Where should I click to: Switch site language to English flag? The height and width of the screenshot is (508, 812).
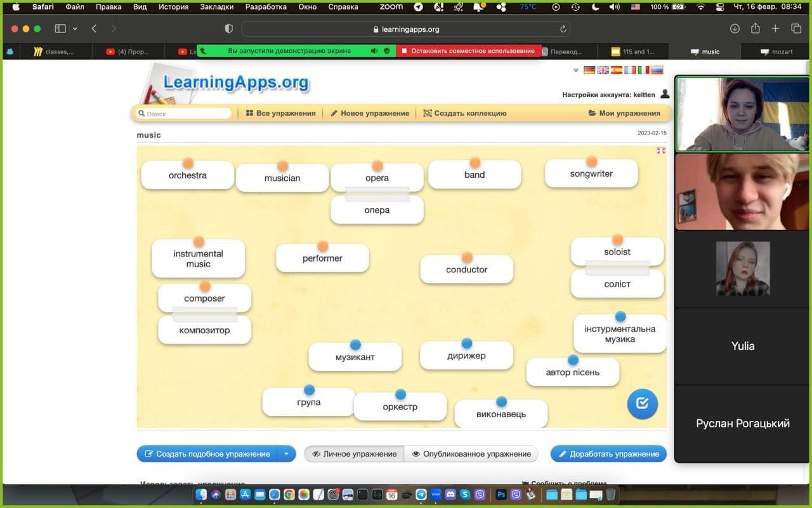pos(603,70)
